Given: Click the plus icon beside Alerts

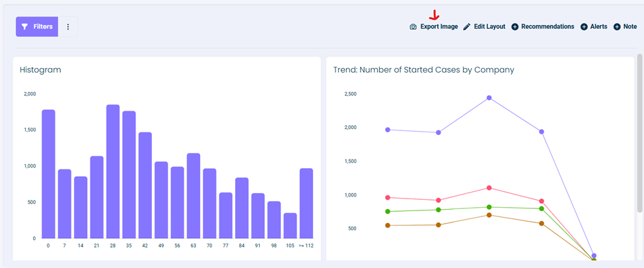Looking at the screenshot, I should [584, 26].
